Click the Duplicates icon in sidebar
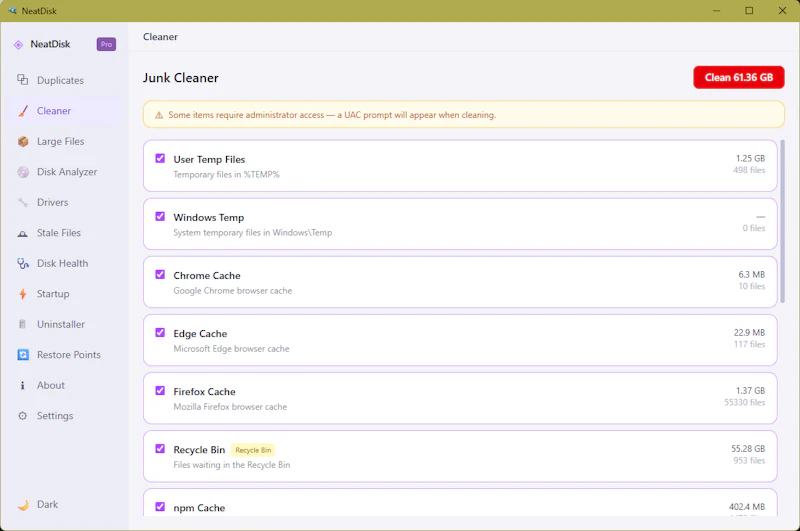Viewport: 800px width, 531px height. tap(22, 80)
